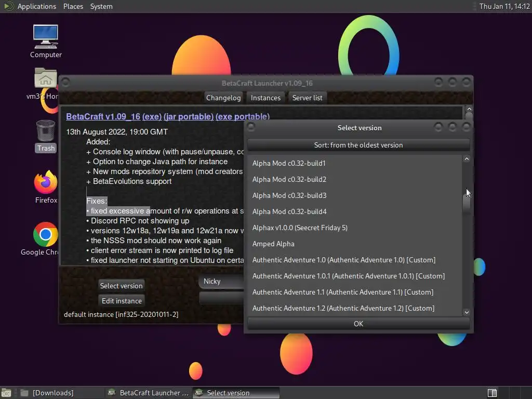Switch to BetaCraft Launcher in taskbar
The height and width of the screenshot is (399, 532).
click(x=148, y=393)
